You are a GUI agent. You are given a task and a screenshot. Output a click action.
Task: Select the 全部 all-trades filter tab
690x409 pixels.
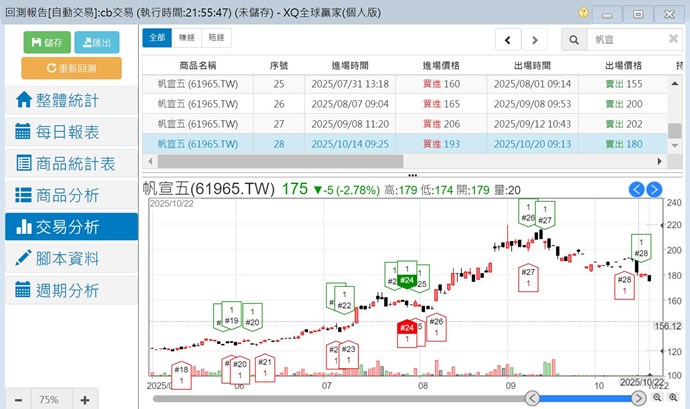[x=157, y=38]
